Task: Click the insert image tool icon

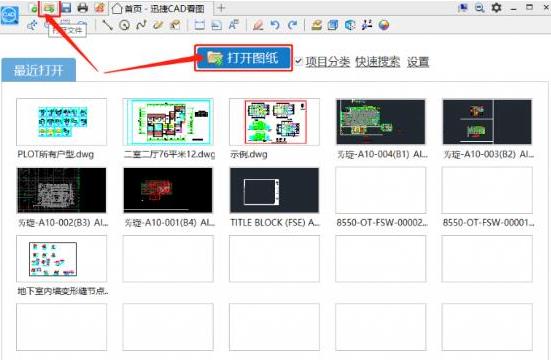Action: click(216, 25)
